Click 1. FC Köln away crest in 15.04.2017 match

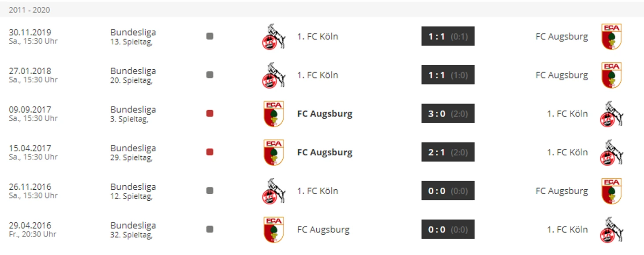611,152
